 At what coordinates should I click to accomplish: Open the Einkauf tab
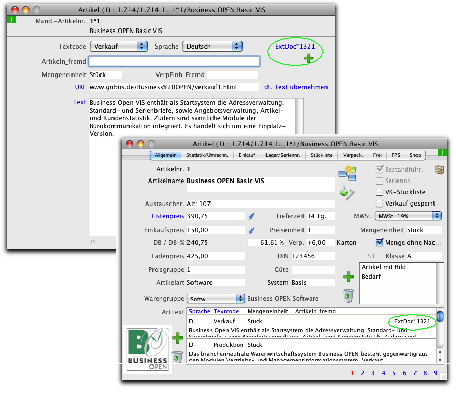(247, 155)
